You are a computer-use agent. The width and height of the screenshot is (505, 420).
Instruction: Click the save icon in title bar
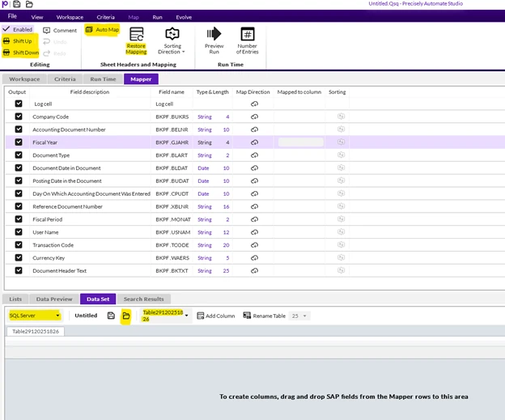point(17,4)
